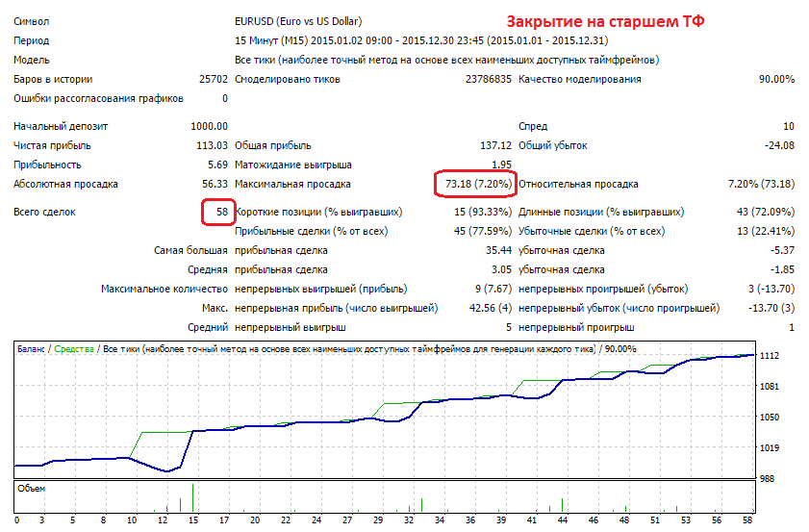The height and width of the screenshot is (532, 809).
Task: Select the maximal consecutive profit value 42.56 (4)
Action: pos(491,308)
